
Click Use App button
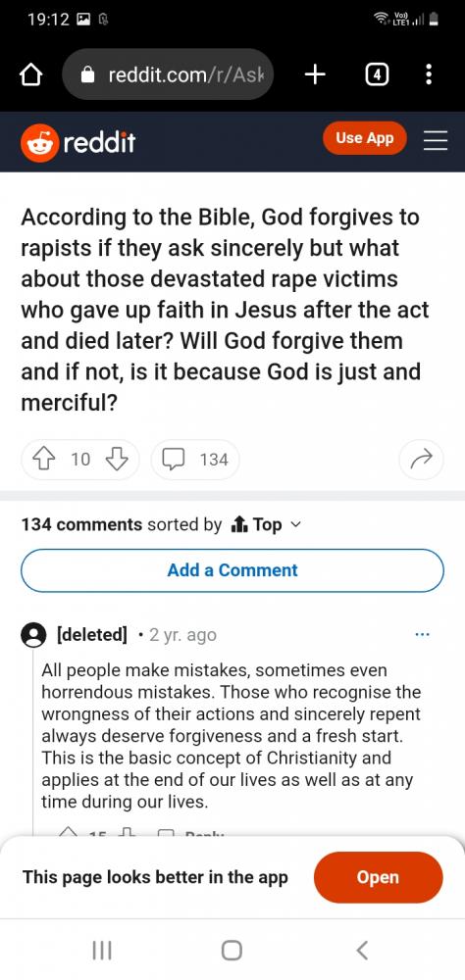364,138
